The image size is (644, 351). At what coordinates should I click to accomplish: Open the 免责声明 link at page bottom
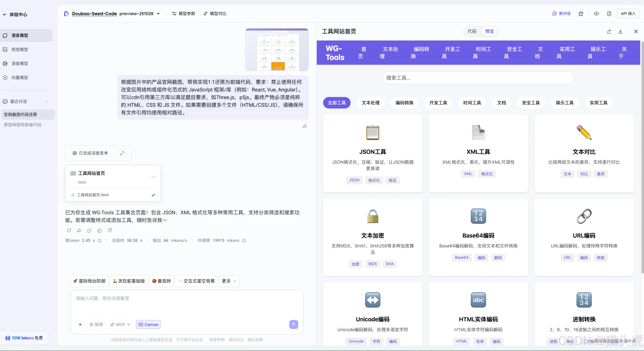[x=217, y=340]
